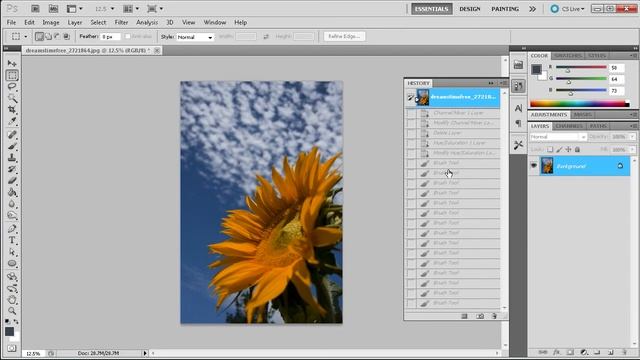Launch Bridge from the application bar
This screenshot has width=640, height=360.
tap(35, 9)
